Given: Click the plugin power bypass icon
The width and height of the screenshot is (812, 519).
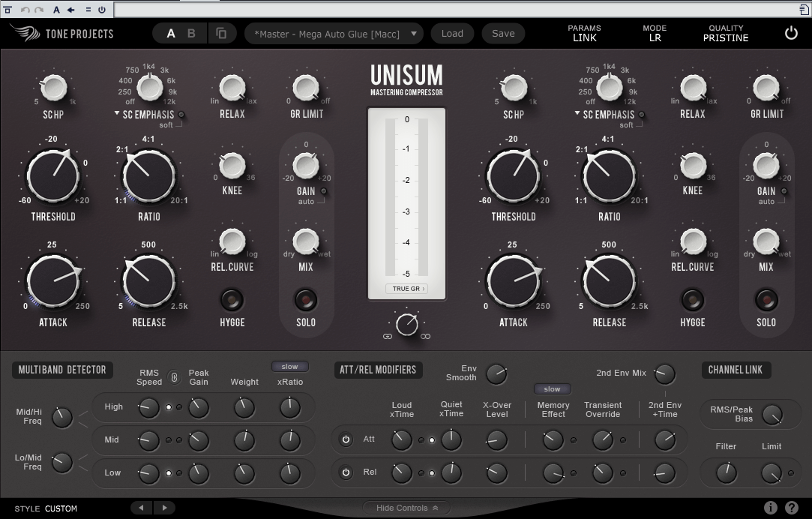Looking at the screenshot, I should pyautogui.click(x=791, y=33).
